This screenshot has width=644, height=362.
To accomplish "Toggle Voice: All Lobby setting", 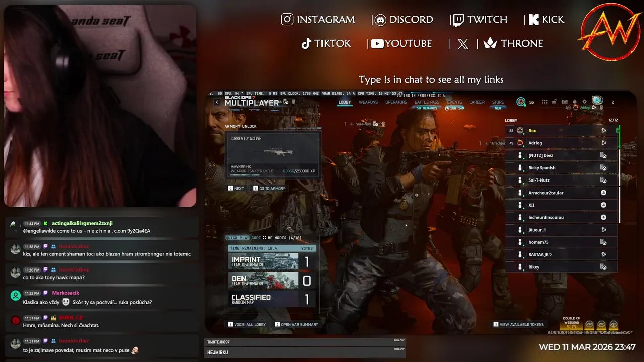I will pyautogui.click(x=247, y=324).
